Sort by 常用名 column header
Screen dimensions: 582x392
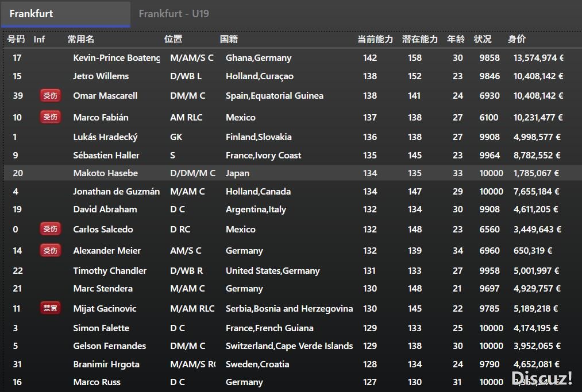click(x=80, y=39)
